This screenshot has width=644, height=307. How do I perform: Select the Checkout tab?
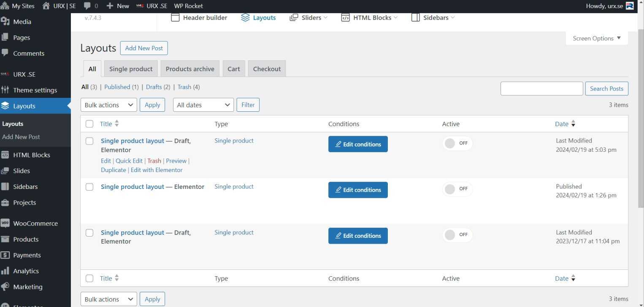coord(267,69)
